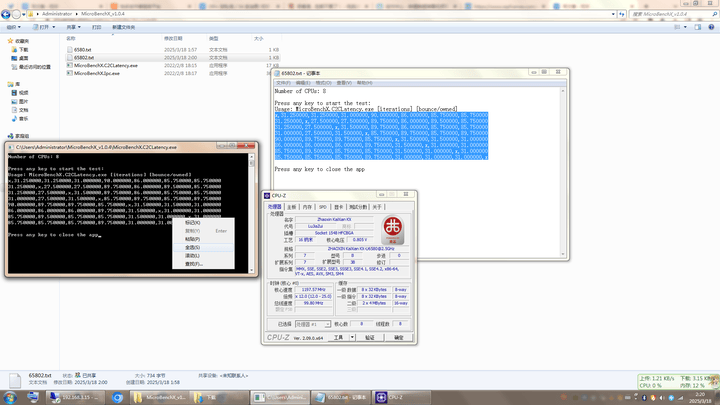Click CPU-Z 工具 (Tools) button
The width and height of the screenshot is (720, 405).
(338, 338)
